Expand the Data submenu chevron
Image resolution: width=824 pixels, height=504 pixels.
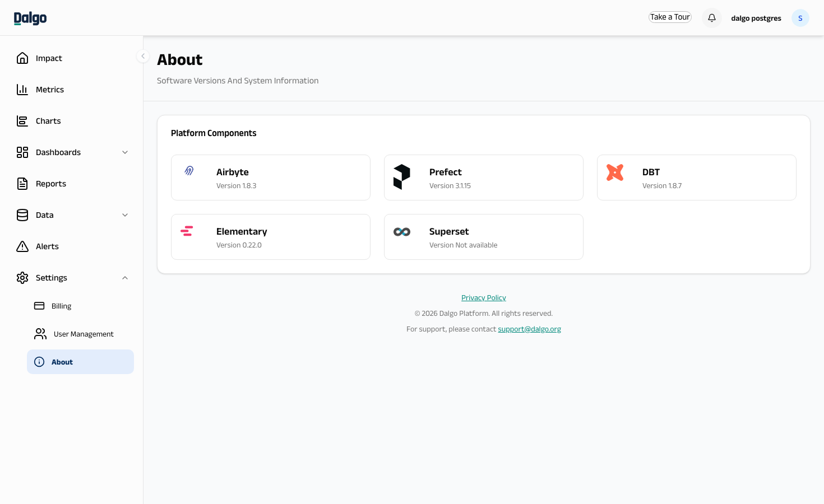(x=125, y=215)
